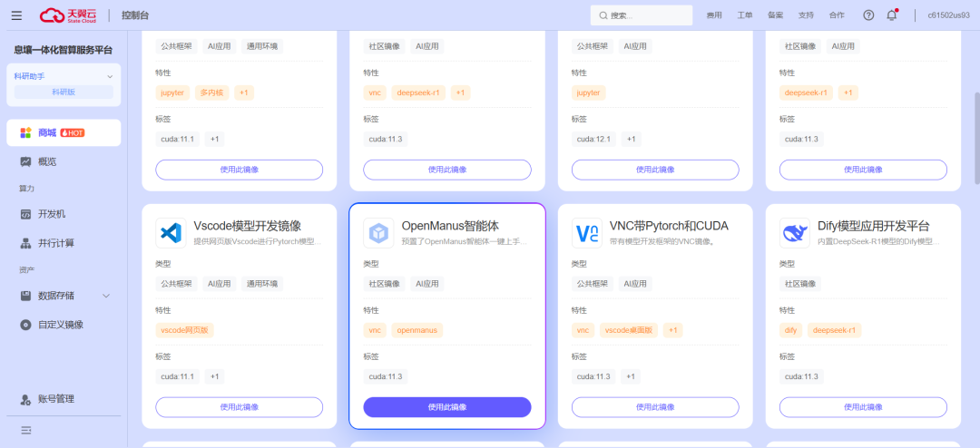This screenshot has width=980, height=448.
Task: Open notifications bell icon
Action: pyautogui.click(x=891, y=15)
